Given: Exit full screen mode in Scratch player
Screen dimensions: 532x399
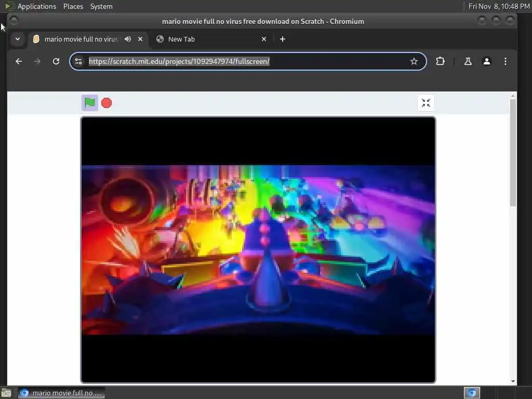Looking at the screenshot, I should coord(426,103).
